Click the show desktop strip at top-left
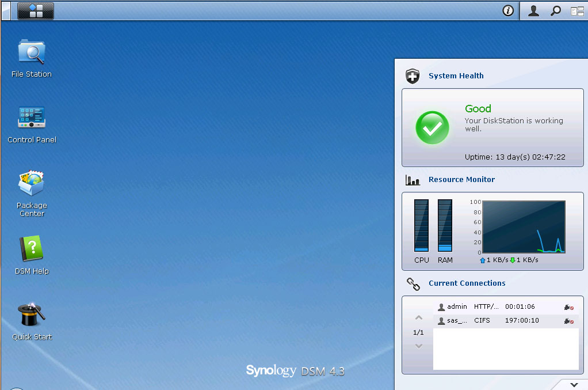 point(6,11)
